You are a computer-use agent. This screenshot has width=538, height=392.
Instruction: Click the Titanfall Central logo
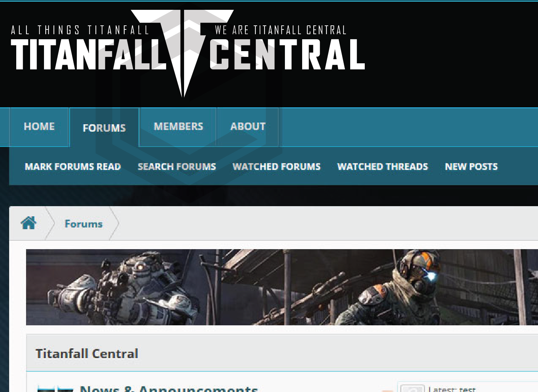(x=188, y=53)
